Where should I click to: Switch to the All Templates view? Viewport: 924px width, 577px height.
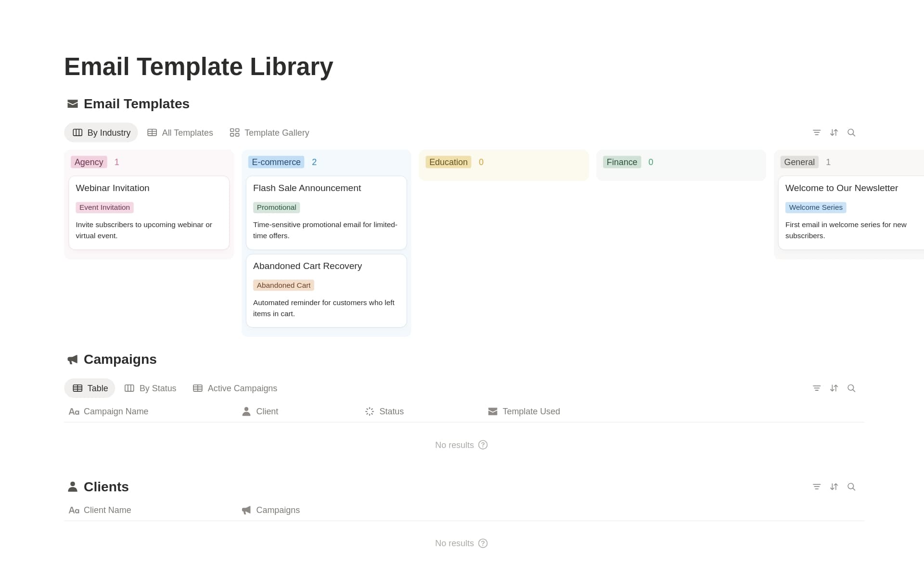pos(180,132)
